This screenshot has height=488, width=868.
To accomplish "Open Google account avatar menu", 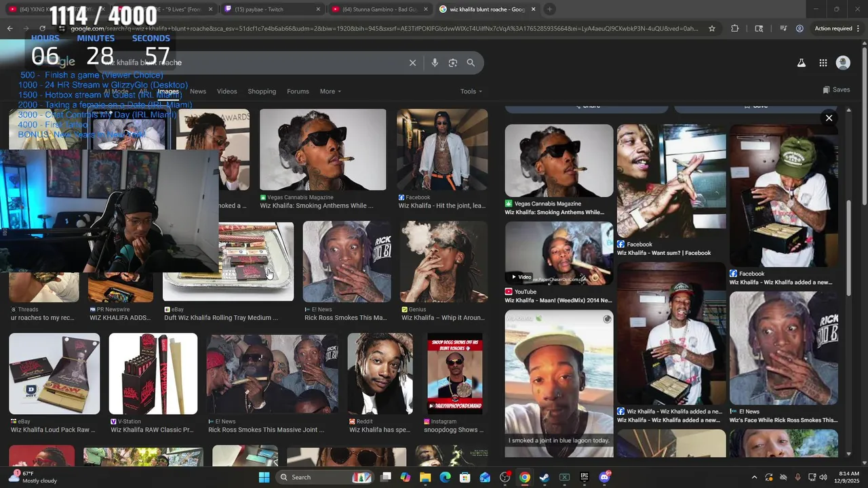I will [x=843, y=62].
